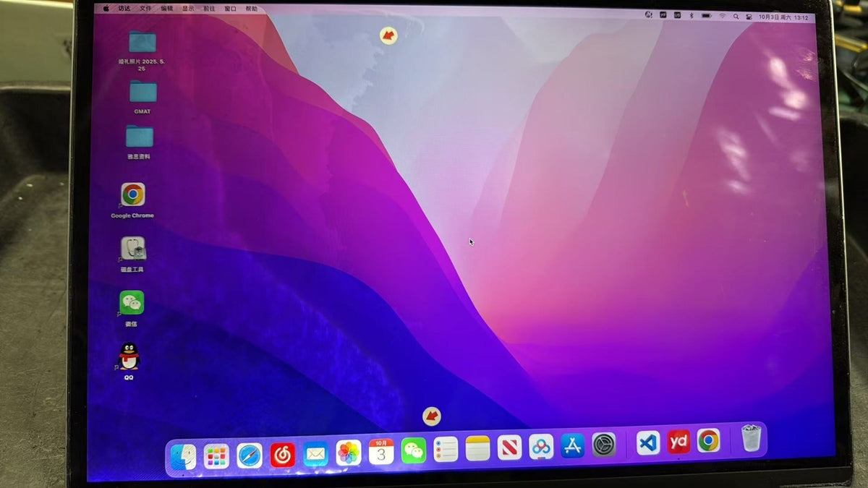Viewport: 868px width, 488px height.
Task: Open Baidu Netdisk in the Dock
Action: tap(541, 446)
